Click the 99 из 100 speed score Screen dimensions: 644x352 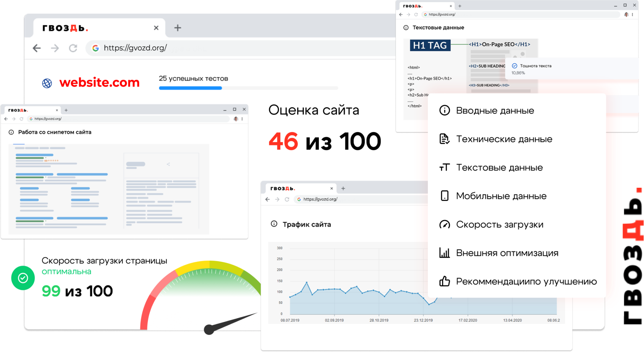(x=77, y=291)
